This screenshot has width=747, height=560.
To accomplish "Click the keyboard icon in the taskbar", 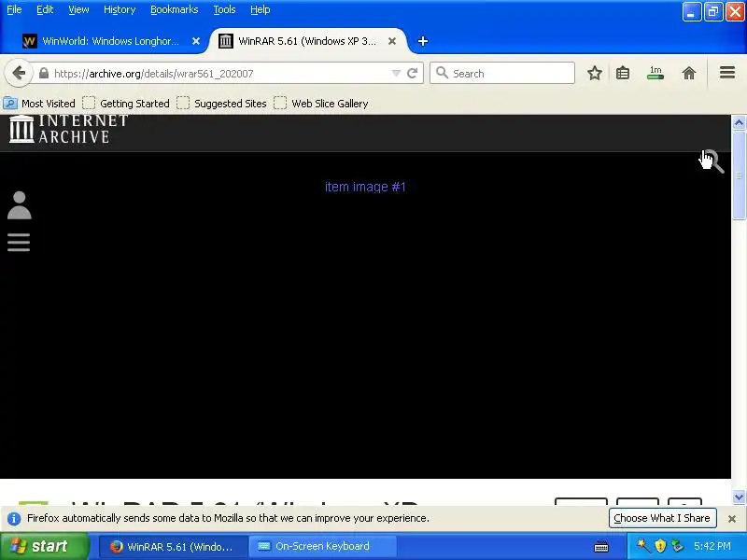I will pos(601,547).
